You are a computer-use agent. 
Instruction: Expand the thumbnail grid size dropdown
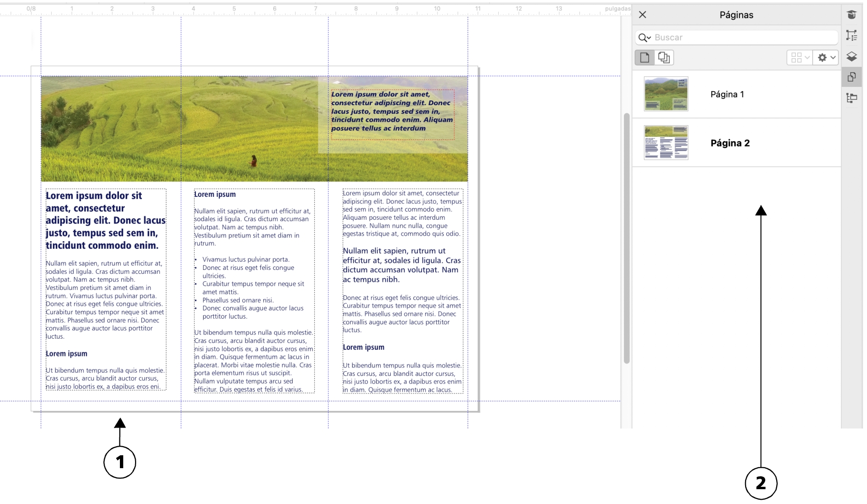pos(800,58)
